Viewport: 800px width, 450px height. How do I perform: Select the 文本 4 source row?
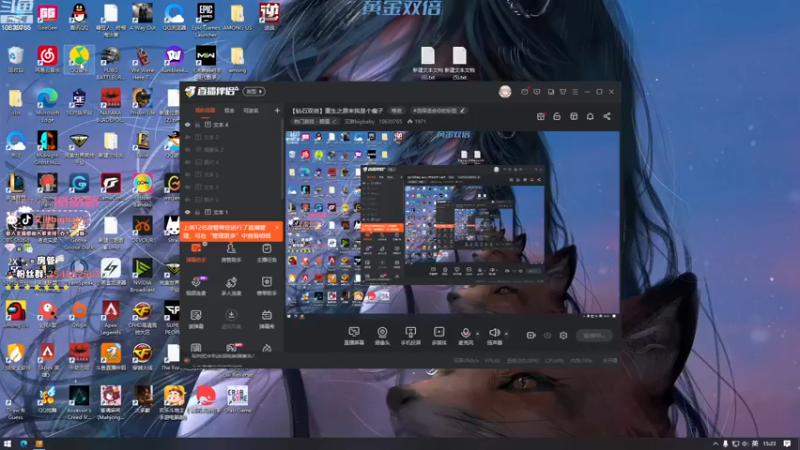click(x=232, y=124)
